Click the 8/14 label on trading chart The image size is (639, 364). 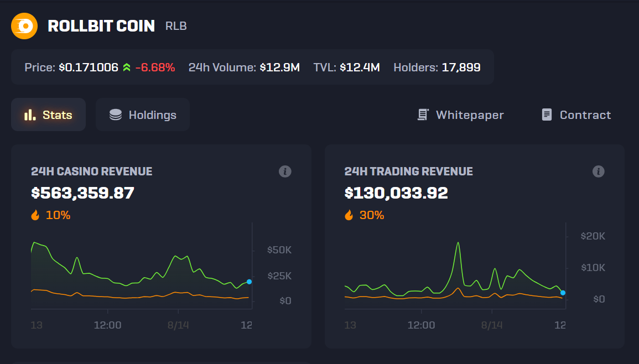tap(491, 325)
